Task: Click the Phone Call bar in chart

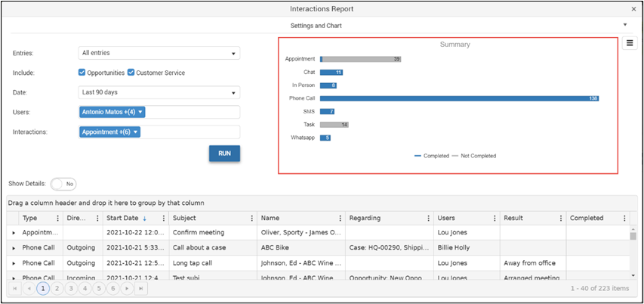Action: [x=460, y=99]
